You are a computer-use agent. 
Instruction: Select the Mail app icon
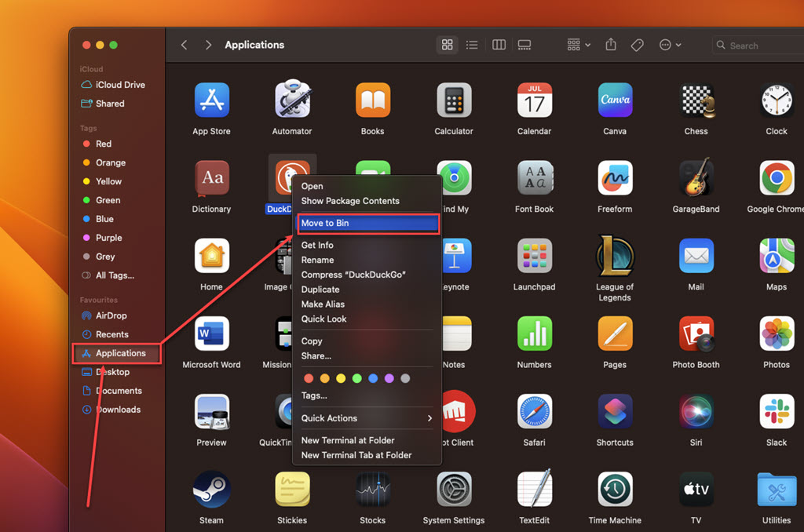696,256
